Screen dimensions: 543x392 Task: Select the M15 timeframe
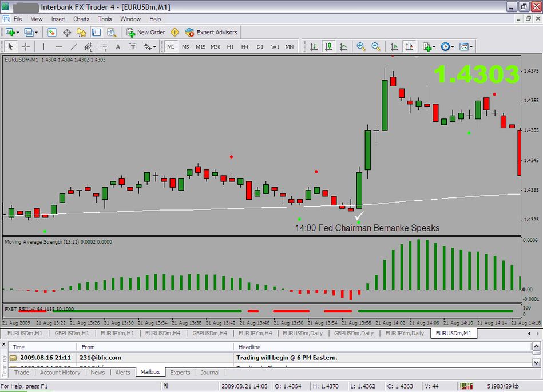[x=200, y=47]
